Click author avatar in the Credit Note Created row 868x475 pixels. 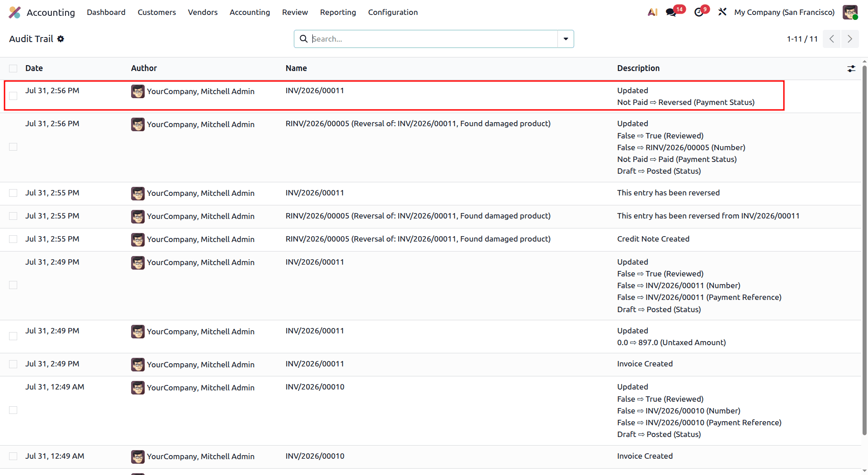tap(138, 240)
